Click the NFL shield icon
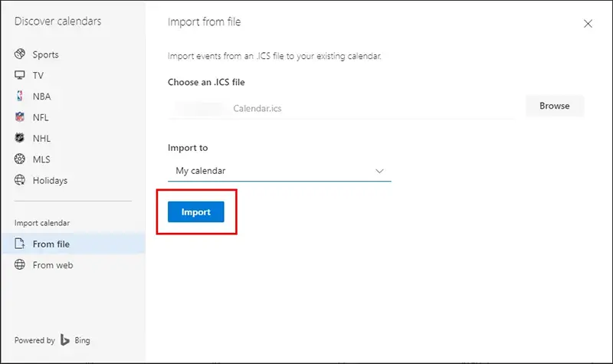Viewport: 613px width, 364px height. click(x=20, y=118)
